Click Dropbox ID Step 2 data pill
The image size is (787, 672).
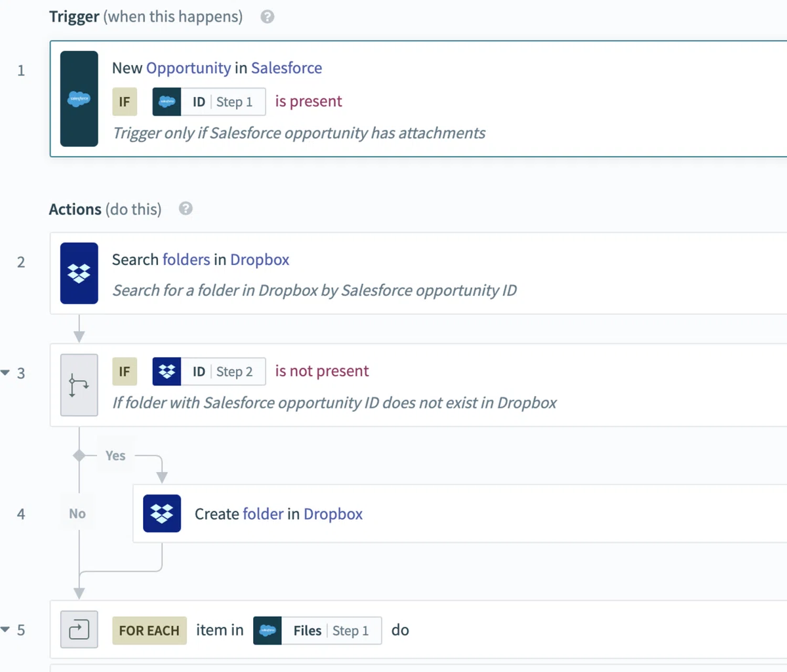coord(209,372)
